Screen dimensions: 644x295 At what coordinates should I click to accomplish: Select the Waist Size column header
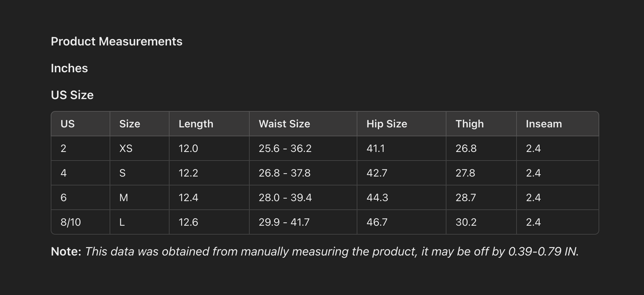pos(284,124)
